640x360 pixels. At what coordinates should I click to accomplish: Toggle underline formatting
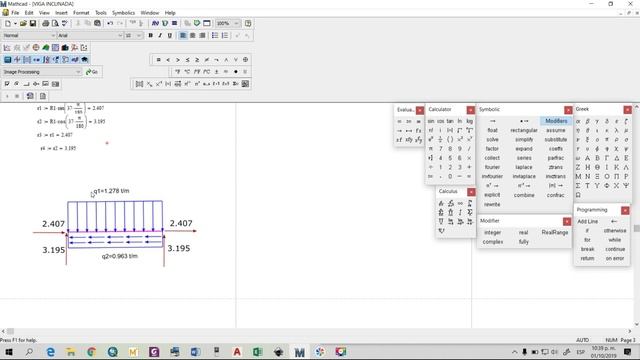(169, 36)
